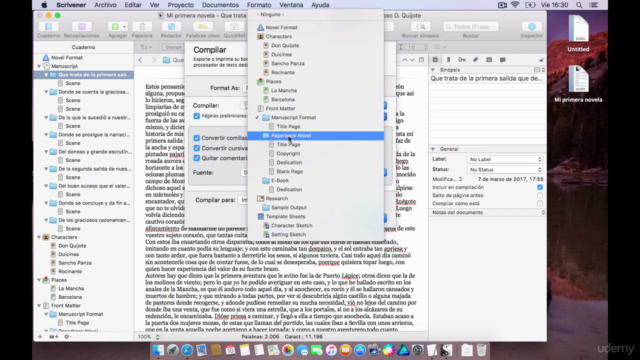640x360 pixels.
Task: Click the inspector lock icon
Action: [x=541, y=60]
